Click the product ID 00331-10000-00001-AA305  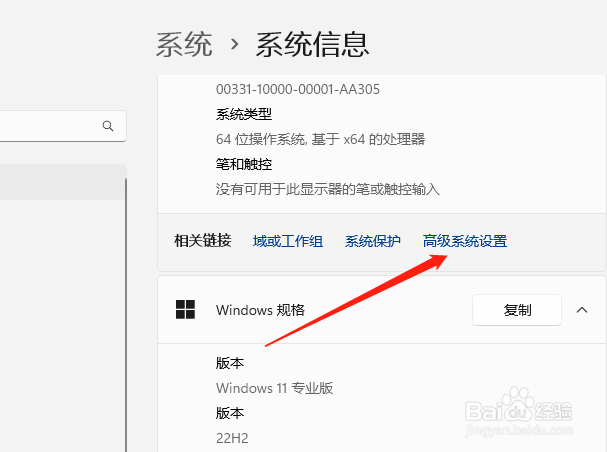coord(298,89)
